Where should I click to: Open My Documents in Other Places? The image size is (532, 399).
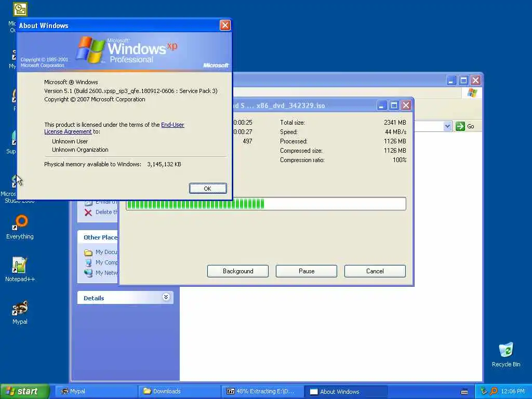101,252
